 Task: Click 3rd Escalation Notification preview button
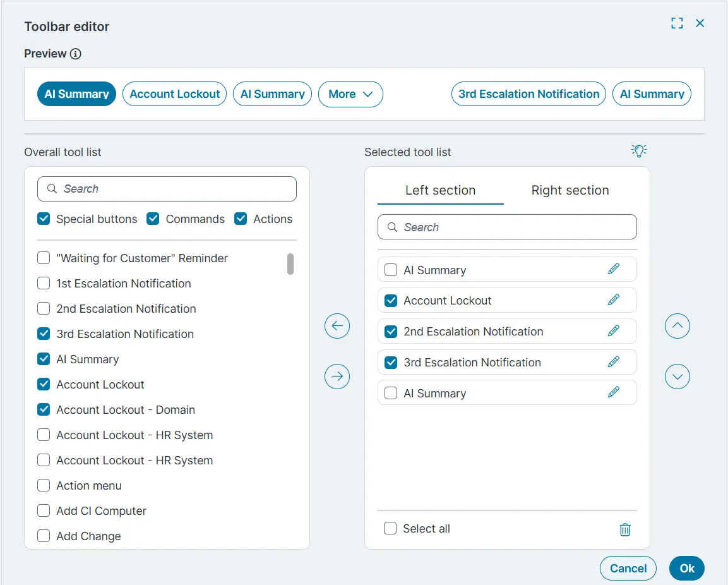(x=529, y=94)
